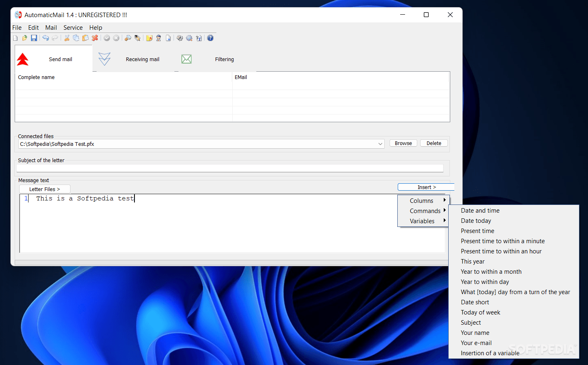The height and width of the screenshot is (365, 588).
Task: Click the person figure toolbar icon
Action: (x=159, y=38)
